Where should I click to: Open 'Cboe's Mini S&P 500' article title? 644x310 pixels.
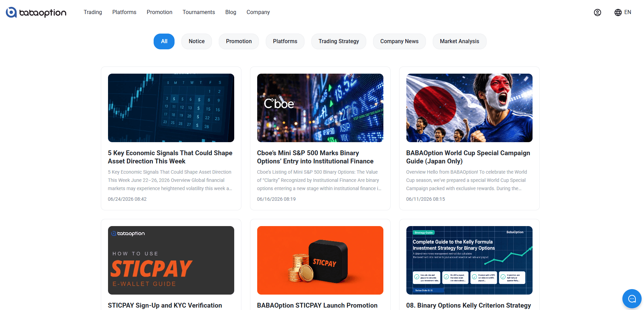(315, 157)
